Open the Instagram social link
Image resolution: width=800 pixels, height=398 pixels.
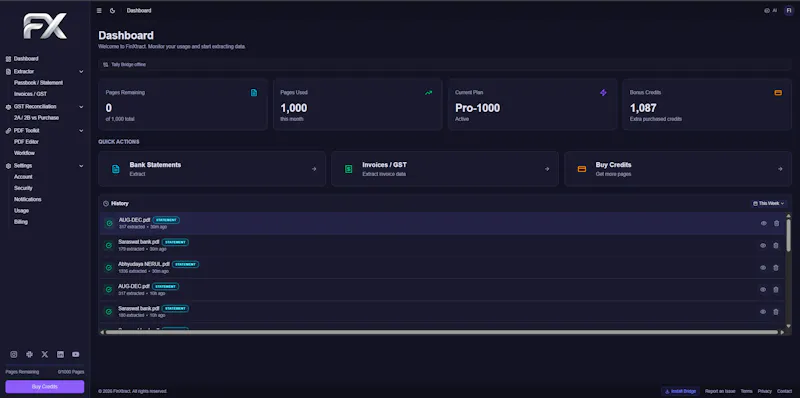tap(14, 354)
